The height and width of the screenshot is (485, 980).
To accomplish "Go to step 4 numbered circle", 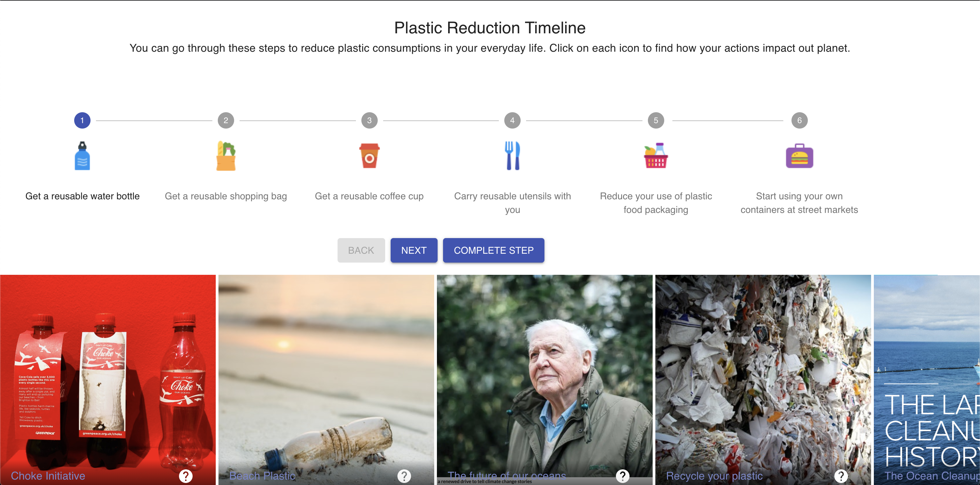I will click(x=512, y=121).
